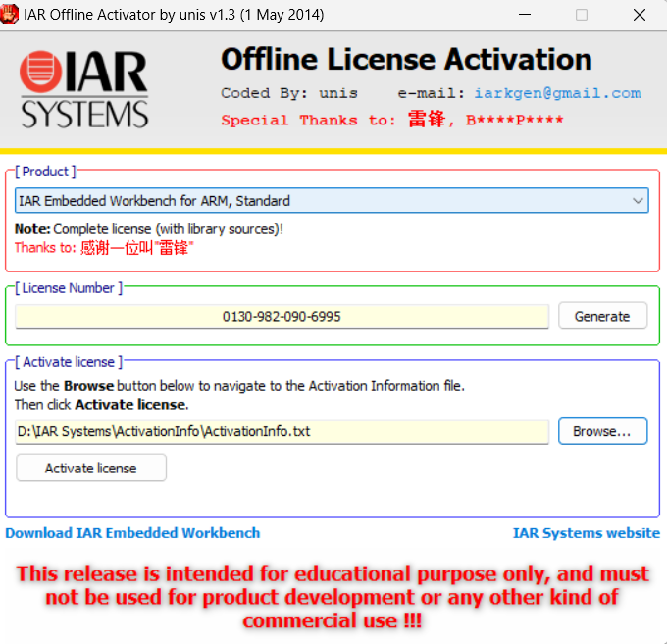Click the red 'Thanks to:' line under Product
This screenshot has height=644, width=667.
coord(104,247)
